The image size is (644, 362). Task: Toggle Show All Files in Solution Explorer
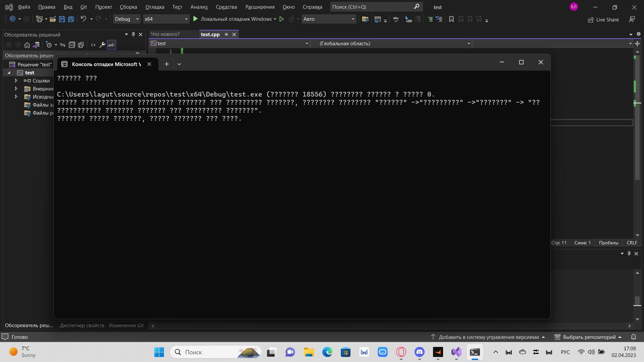pos(81,45)
